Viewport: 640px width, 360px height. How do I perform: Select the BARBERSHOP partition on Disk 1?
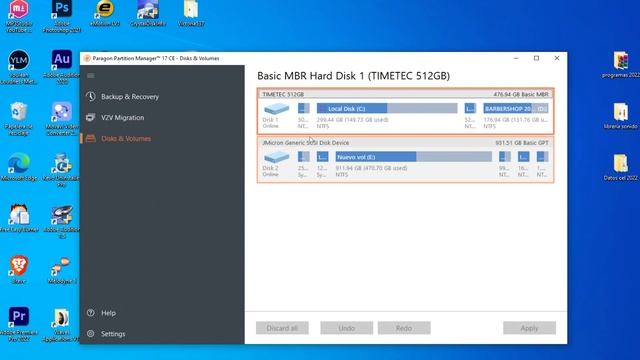pyautogui.click(x=516, y=109)
